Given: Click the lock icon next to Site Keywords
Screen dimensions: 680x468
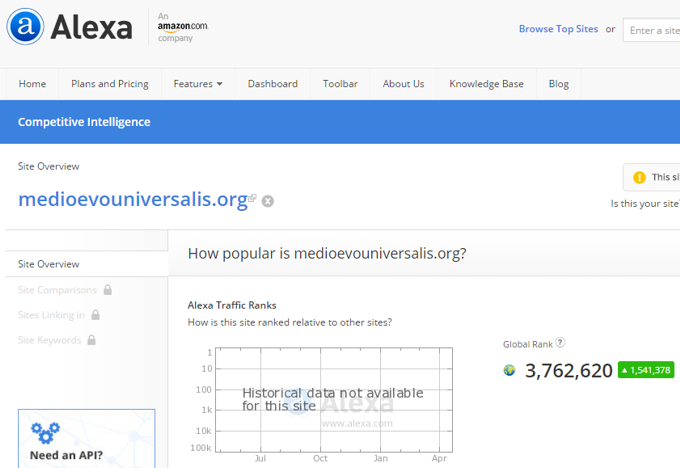Looking at the screenshot, I should (92, 340).
